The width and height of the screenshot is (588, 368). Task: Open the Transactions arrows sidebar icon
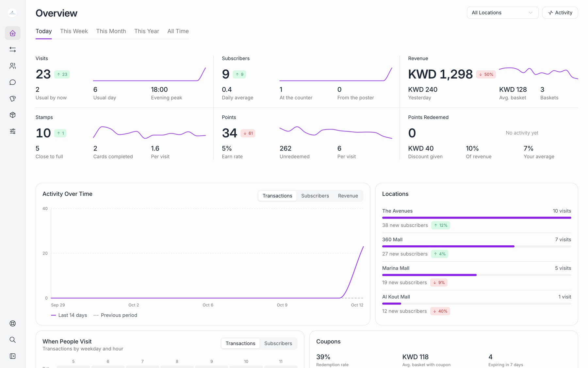[x=12, y=50]
